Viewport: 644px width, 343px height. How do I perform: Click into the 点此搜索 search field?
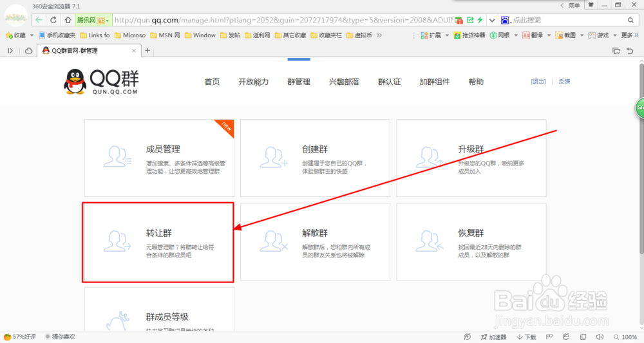[569, 20]
